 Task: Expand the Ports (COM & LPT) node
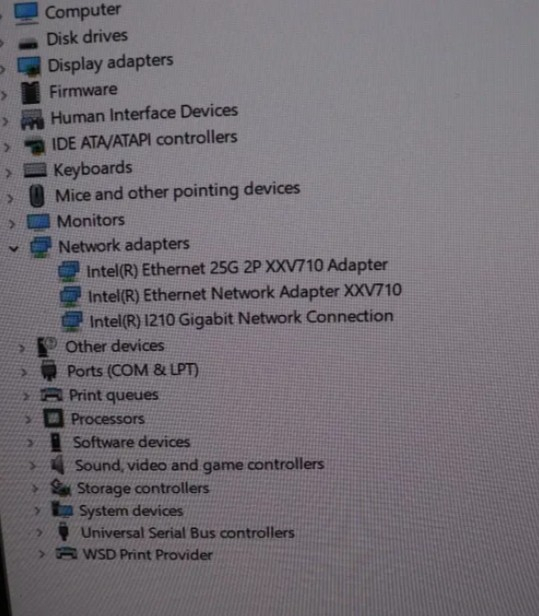(24, 372)
